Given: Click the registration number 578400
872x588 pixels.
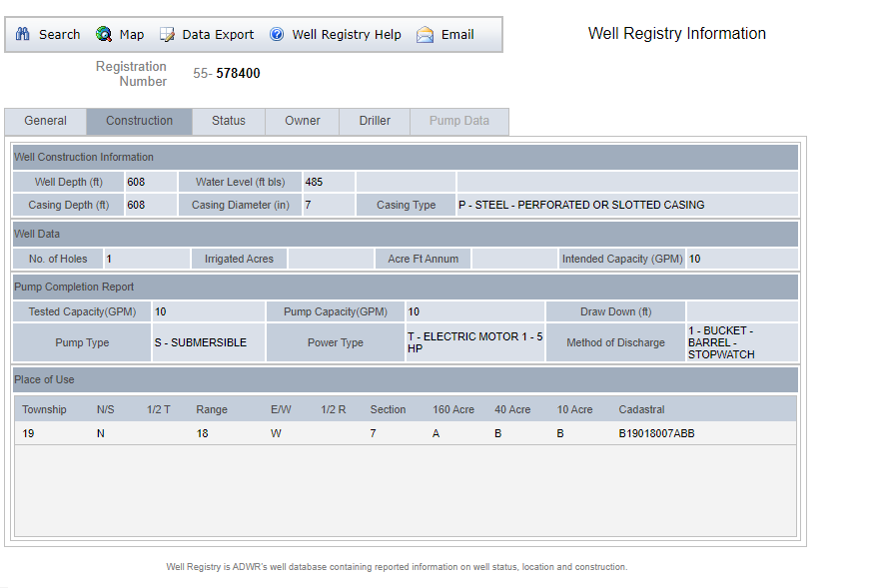Looking at the screenshot, I should pos(238,74).
